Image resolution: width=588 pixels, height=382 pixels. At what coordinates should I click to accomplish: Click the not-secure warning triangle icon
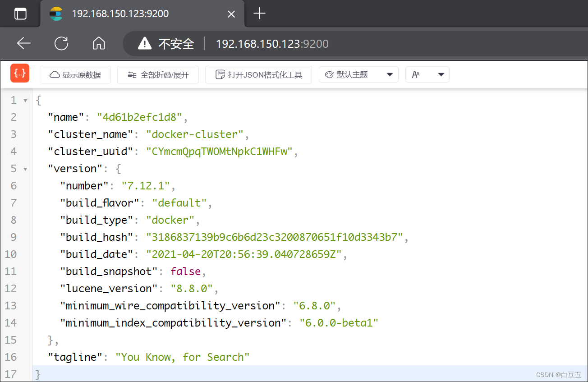click(x=145, y=43)
